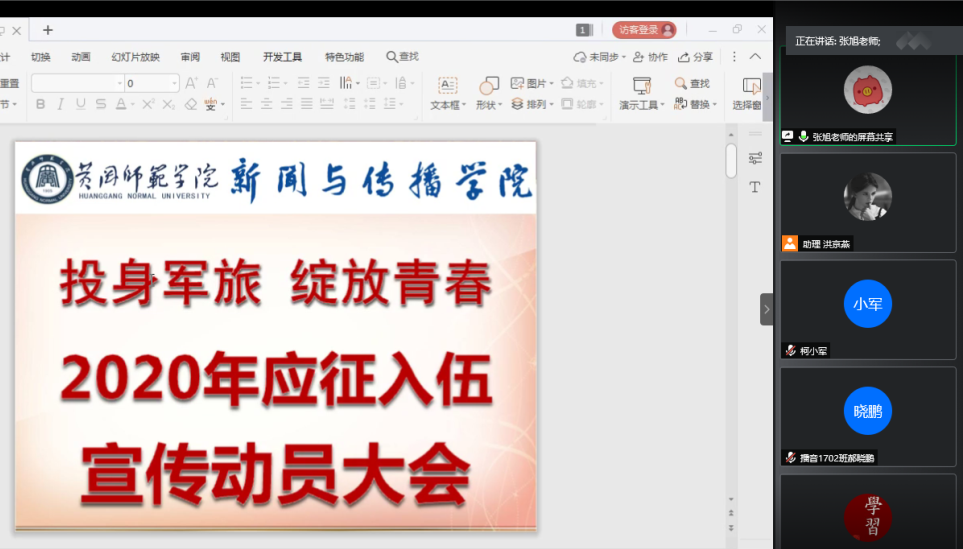The image size is (963, 549).
Task: Insert a text box (文本框)
Action: (447, 93)
